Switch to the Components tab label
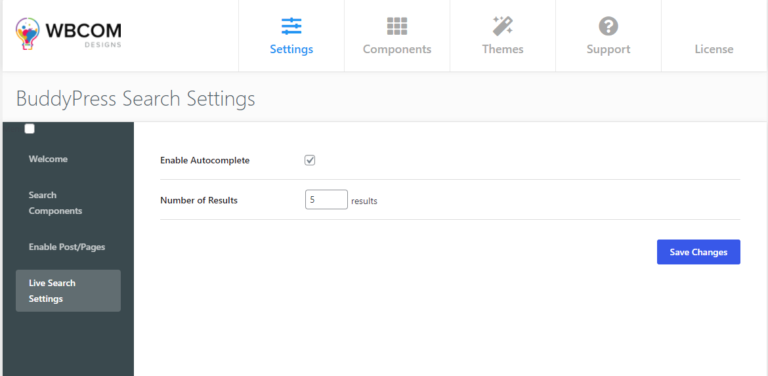This screenshot has height=376, width=768. point(397,49)
